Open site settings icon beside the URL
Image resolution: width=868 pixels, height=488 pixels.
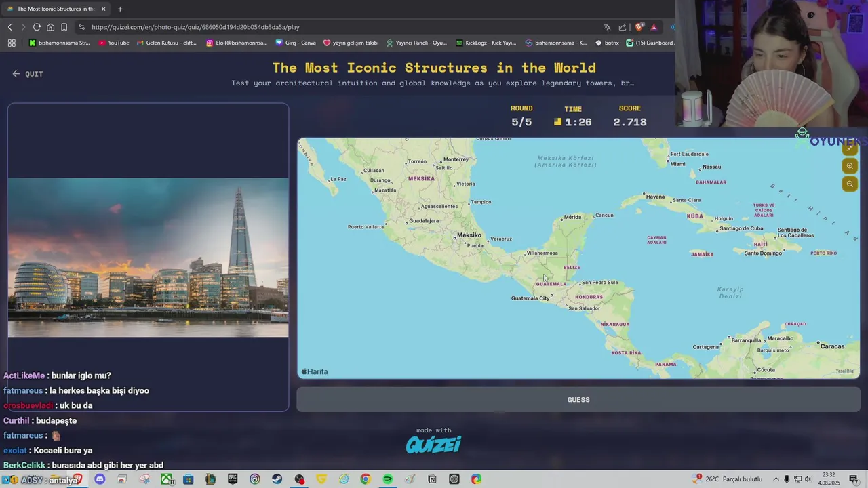81,27
